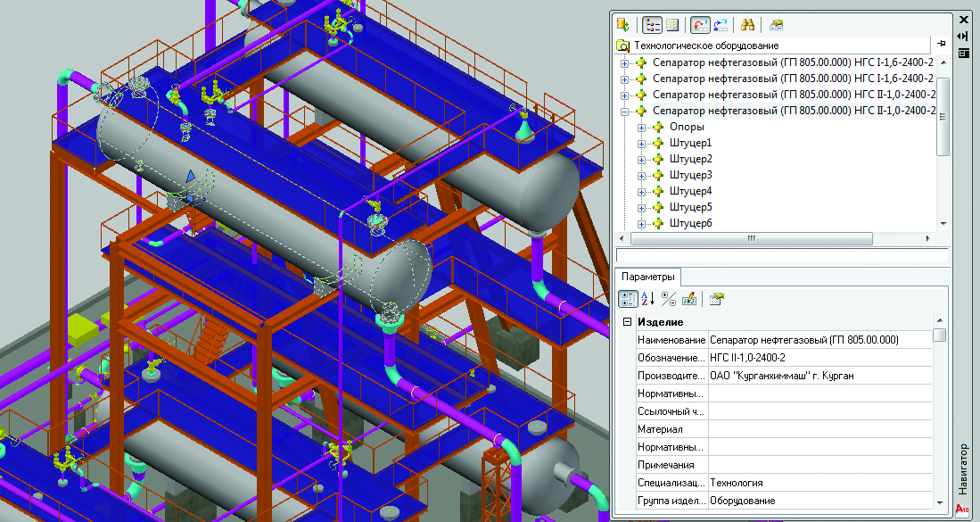Open the vertical Навигатор side tab

[962, 468]
